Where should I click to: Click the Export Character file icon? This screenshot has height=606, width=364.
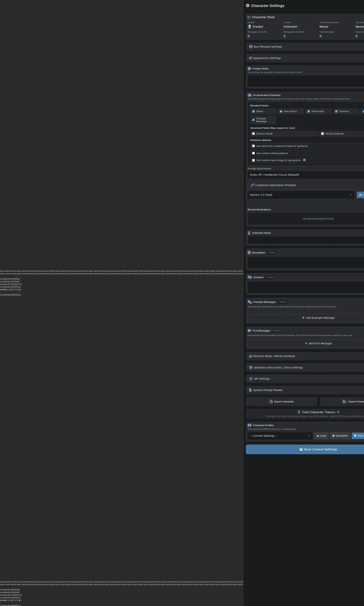345,401
